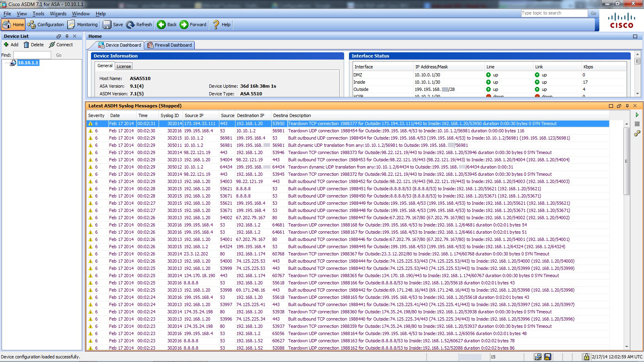Refresh the ASDM view
Image resolution: width=644 pixels, height=362 pixels.
point(139,25)
